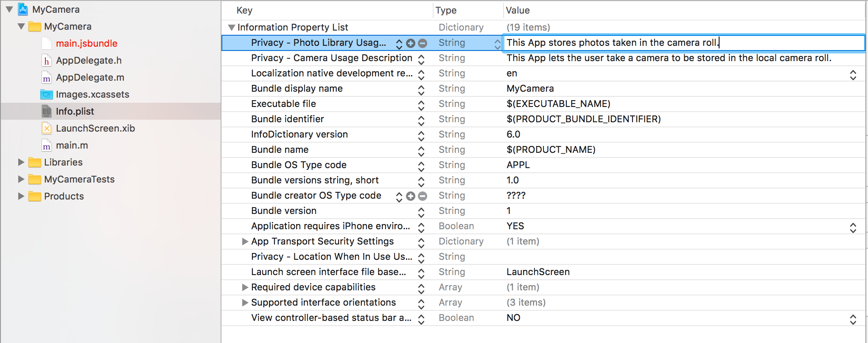This screenshot has height=343, width=868.
Task: Click the remove icon on Bundle creator OS Type row
Action: tap(423, 196)
